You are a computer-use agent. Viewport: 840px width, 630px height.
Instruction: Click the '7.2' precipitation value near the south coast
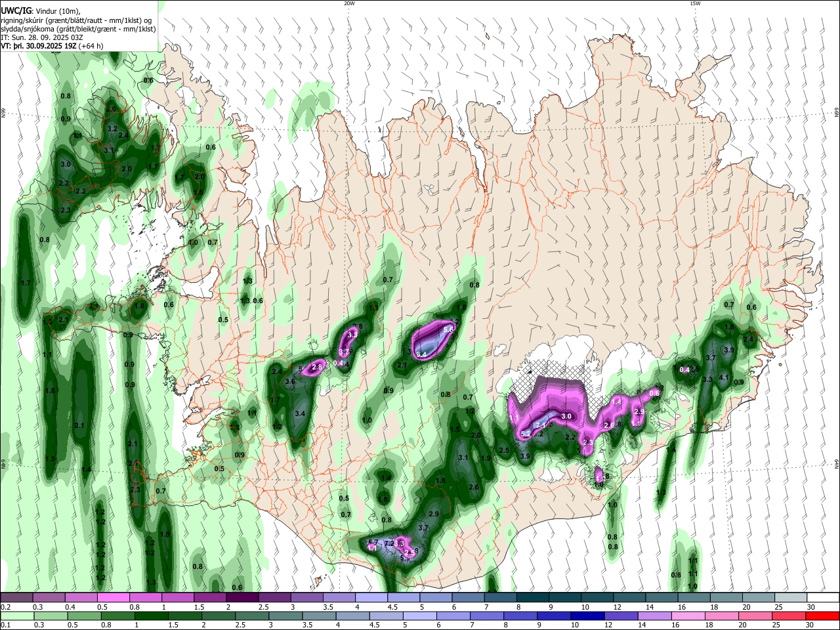(388, 543)
